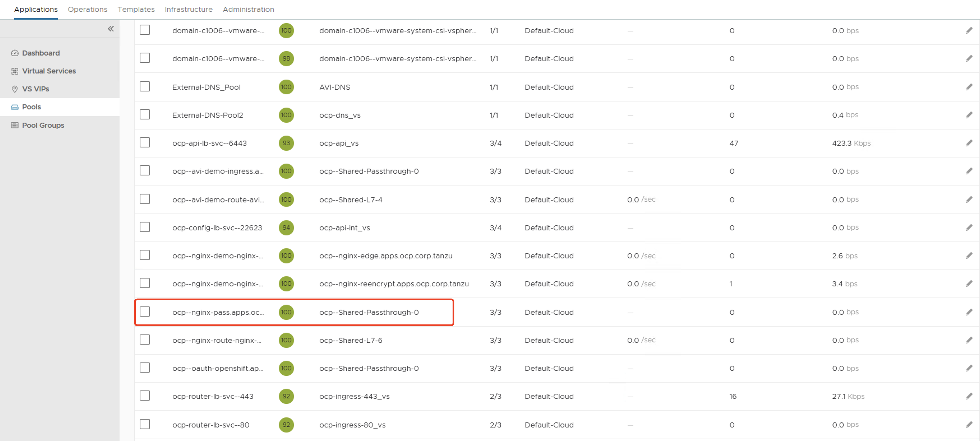This screenshot has height=441, width=980.
Task: Edit External-DNS_Pool using pencil icon
Action: click(x=969, y=87)
